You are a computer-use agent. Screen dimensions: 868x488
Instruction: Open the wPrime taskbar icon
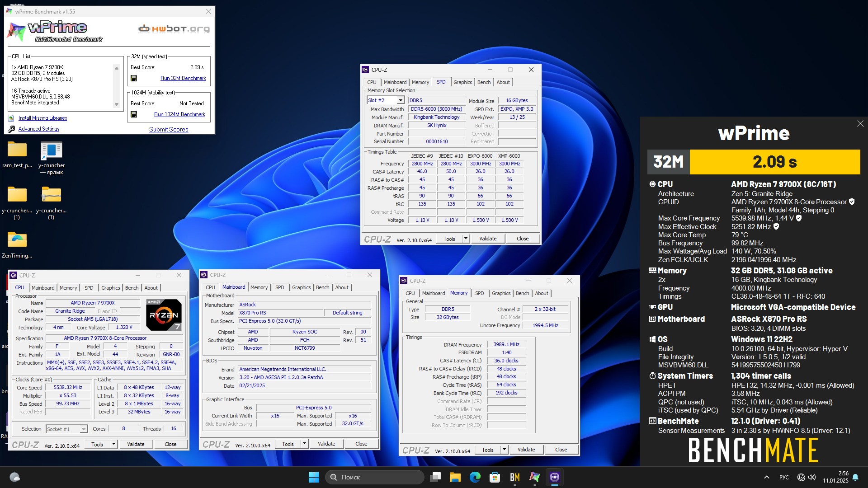(x=535, y=477)
